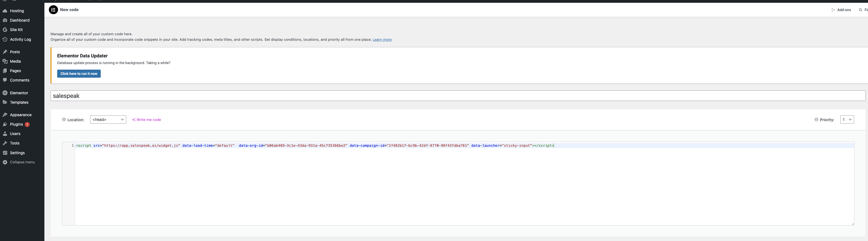This screenshot has height=241, width=868.
Task: Click the Database update process notice text
Action: coord(113,63)
